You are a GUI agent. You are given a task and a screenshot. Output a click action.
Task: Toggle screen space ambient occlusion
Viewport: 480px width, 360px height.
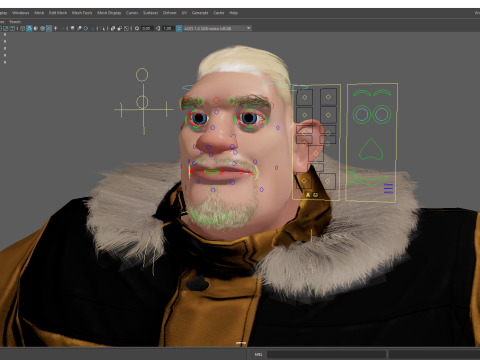tap(72, 28)
